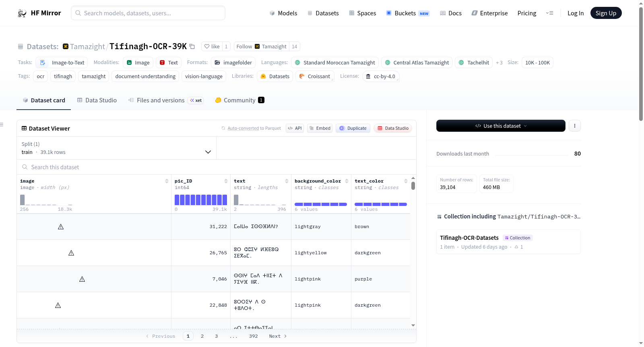Click the main site search field

(x=148, y=13)
